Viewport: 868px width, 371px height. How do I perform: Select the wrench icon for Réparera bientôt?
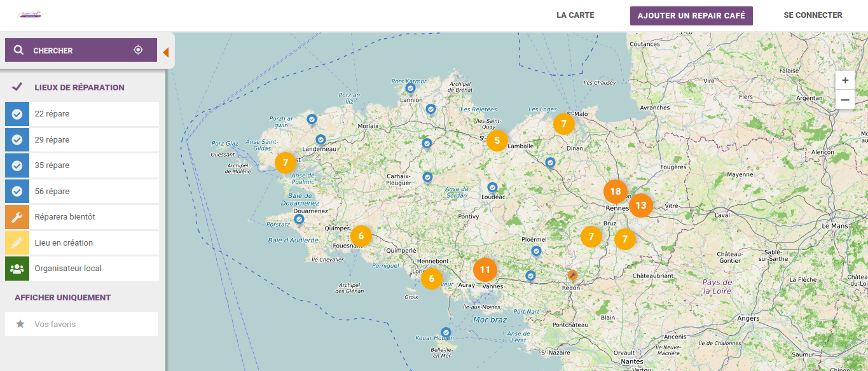[17, 216]
